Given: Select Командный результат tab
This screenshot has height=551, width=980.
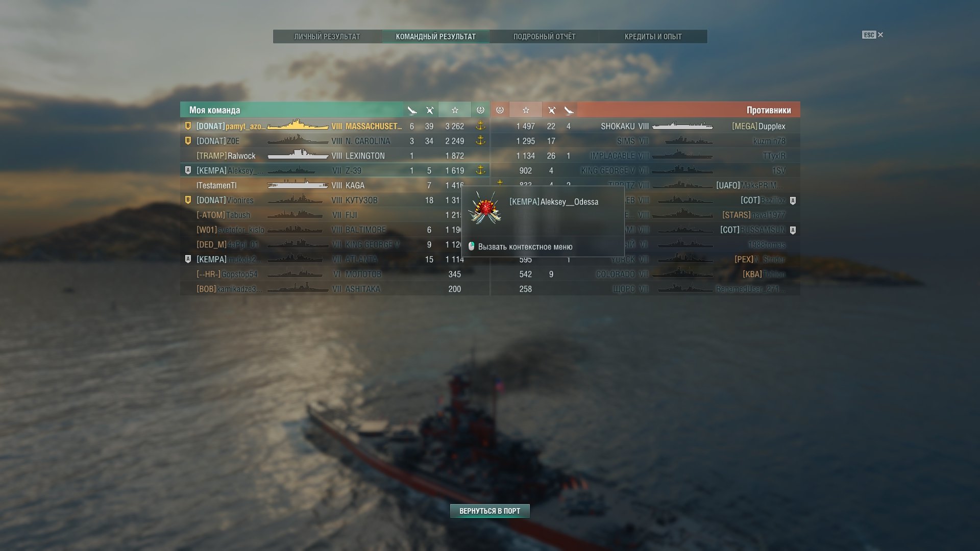Looking at the screenshot, I should (436, 37).
